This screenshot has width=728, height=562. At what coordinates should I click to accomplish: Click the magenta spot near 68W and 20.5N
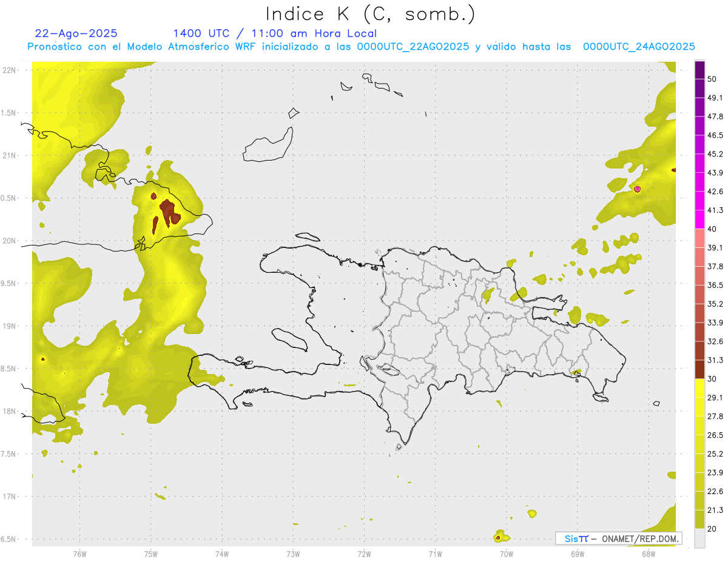point(637,189)
